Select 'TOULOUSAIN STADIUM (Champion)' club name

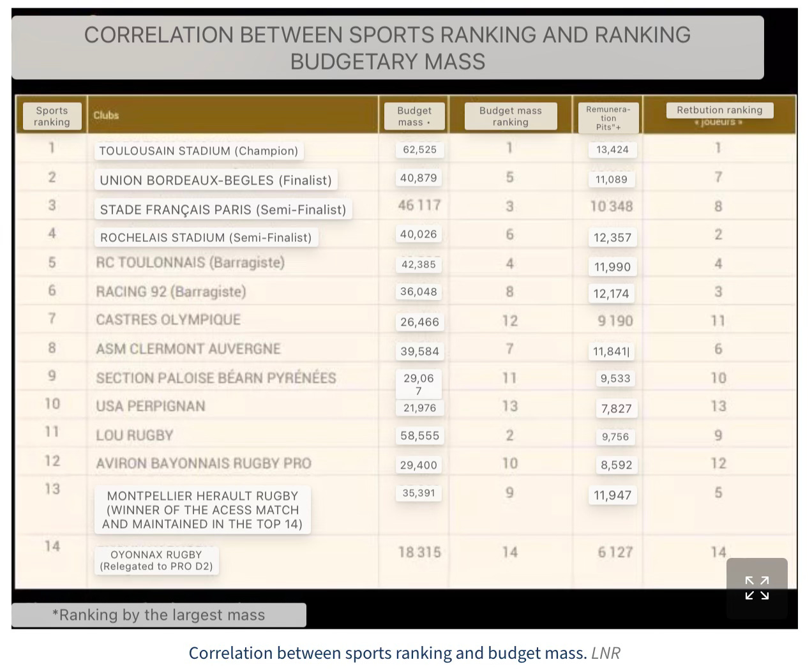199,151
